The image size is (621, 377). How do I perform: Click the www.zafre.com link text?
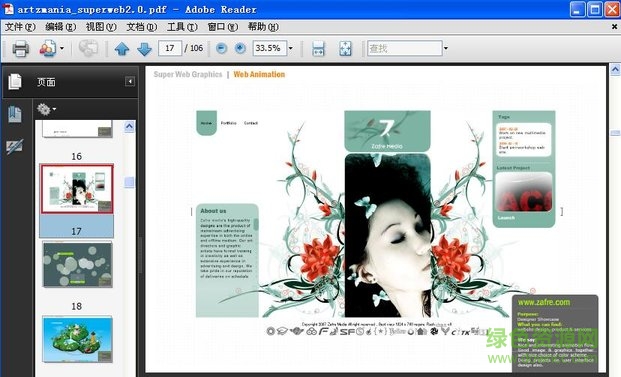[544, 302]
